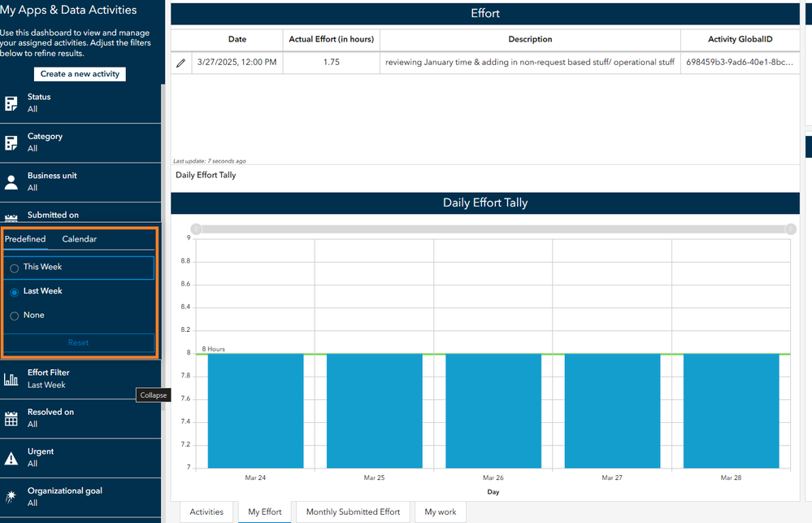812x523 pixels.
Task: Collapse the Submitted on filter
Action: (80, 213)
